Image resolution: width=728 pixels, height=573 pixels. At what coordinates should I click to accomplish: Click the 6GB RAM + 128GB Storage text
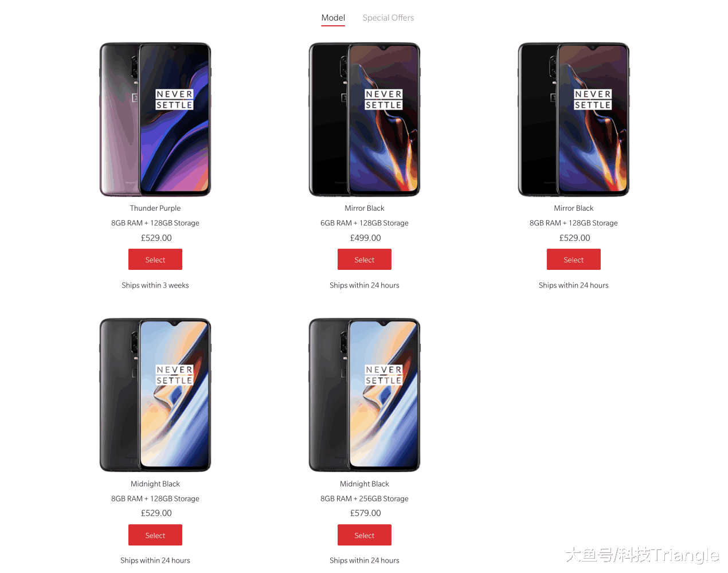[365, 223]
